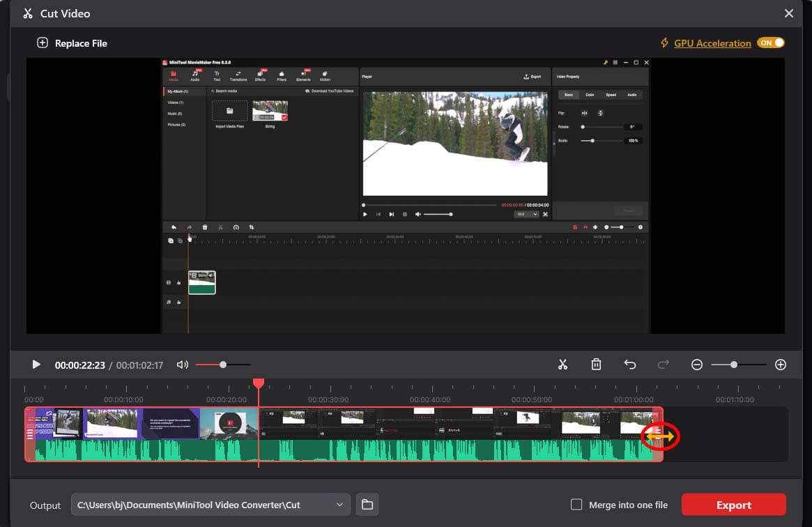Click the red playhead marker on the ruler
The image size is (812, 527).
tap(259, 383)
